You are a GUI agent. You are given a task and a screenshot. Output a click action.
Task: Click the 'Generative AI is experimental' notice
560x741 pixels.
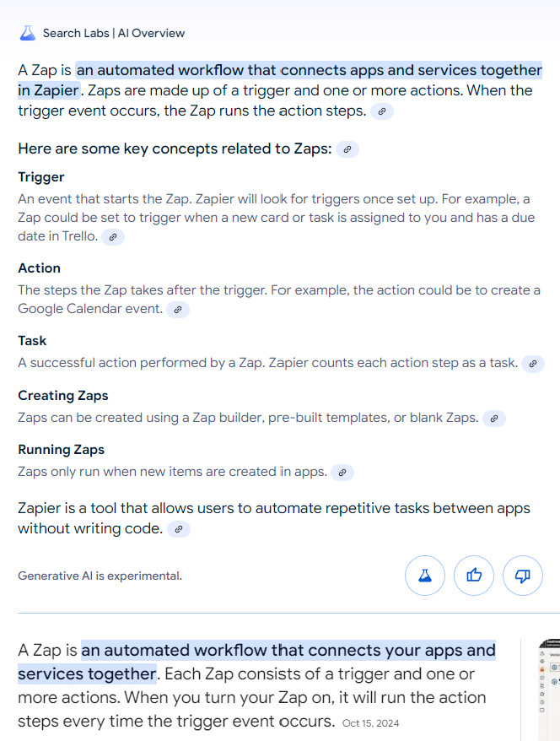click(x=100, y=576)
